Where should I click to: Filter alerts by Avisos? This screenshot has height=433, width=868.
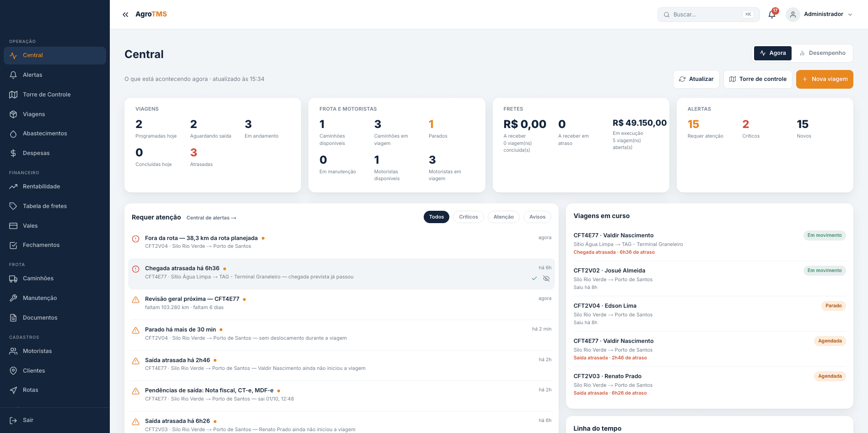click(537, 217)
